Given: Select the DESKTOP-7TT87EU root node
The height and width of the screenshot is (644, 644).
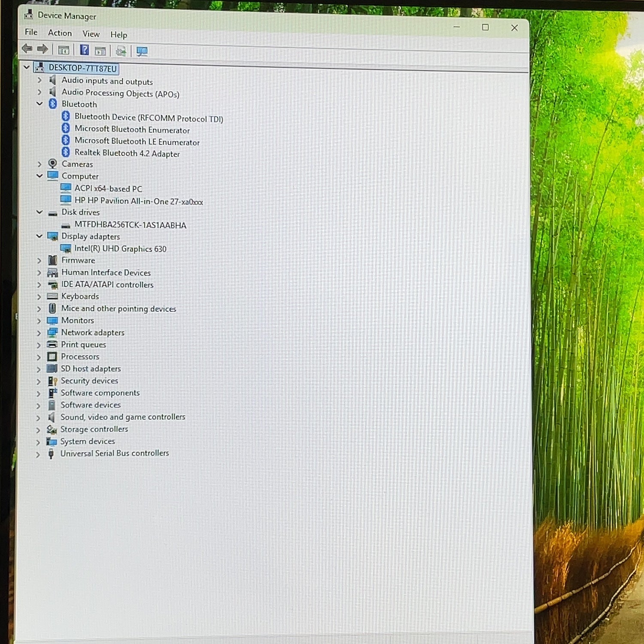Looking at the screenshot, I should click(x=82, y=68).
